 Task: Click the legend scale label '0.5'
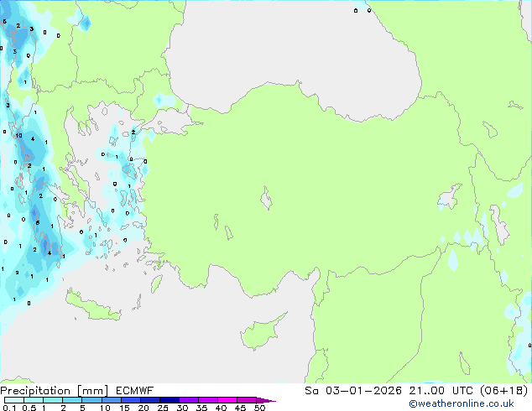[29, 408]
